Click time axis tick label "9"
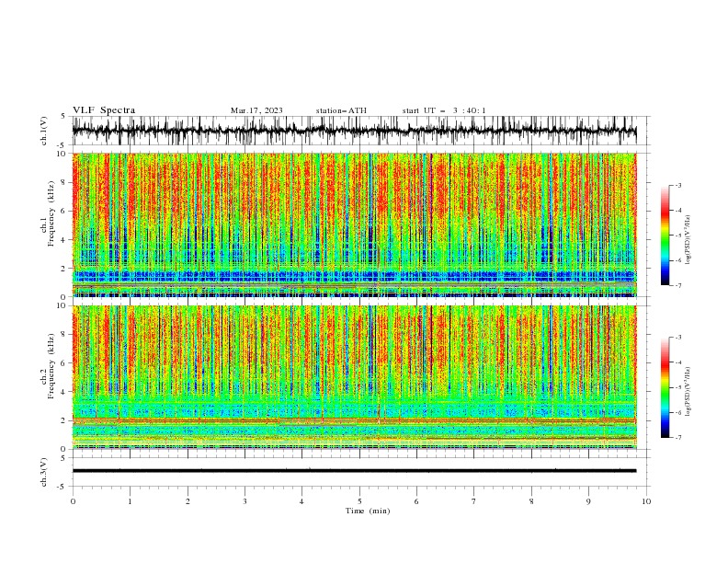The width and height of the screenshot is (728, 563). click(588, 501)
